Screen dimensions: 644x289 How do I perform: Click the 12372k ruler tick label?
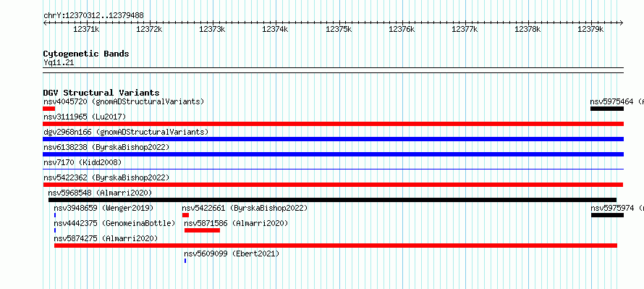(x=150, y=29)
